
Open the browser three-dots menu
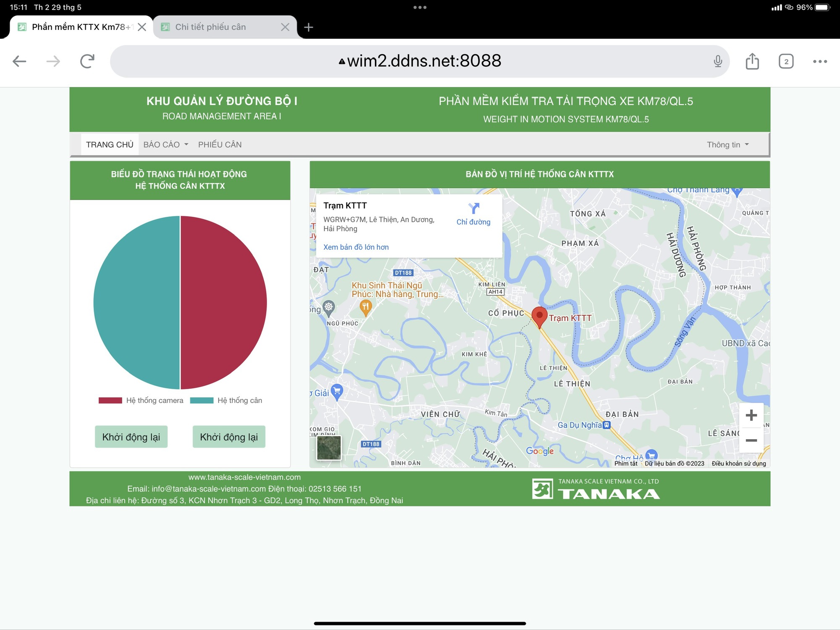pyautogui.click(x=820, y=61)
